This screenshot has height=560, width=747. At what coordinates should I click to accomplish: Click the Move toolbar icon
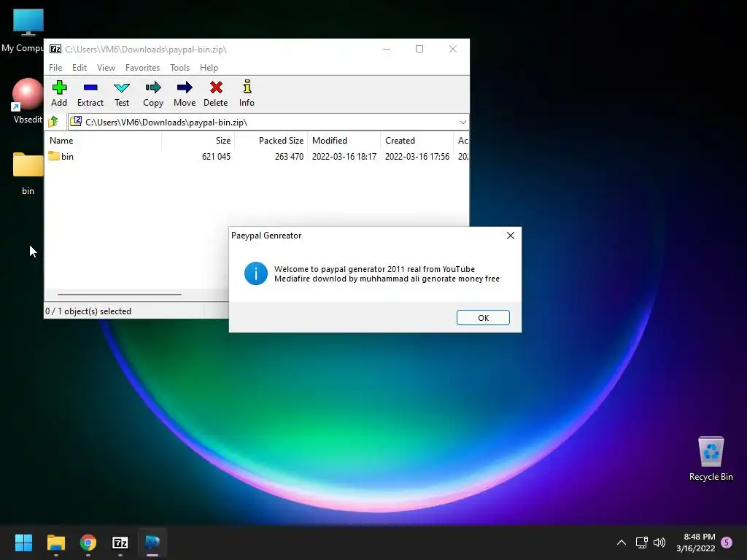point(185,94)
